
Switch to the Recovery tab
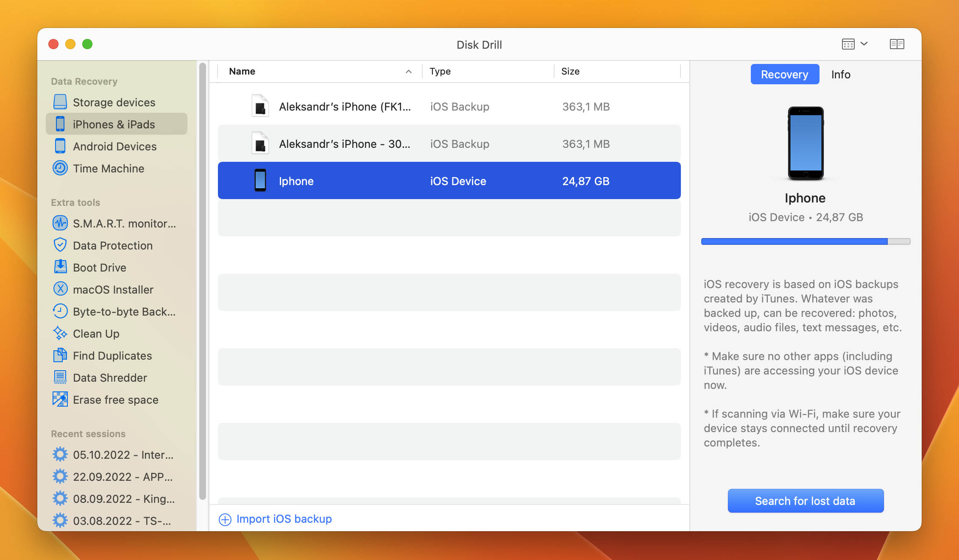tap(785, 74)
